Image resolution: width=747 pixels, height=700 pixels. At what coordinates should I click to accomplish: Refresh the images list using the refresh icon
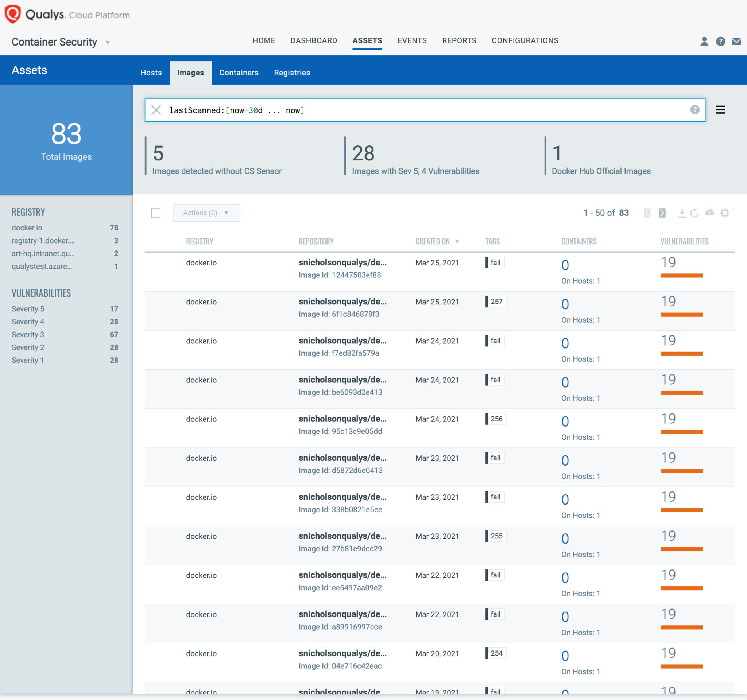[695, 213]
